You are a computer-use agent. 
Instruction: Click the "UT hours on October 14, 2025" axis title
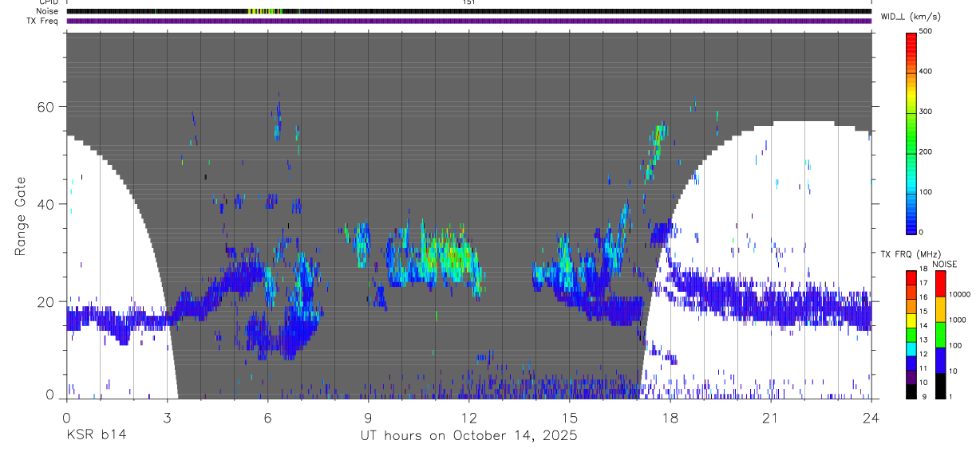point(468,436)
